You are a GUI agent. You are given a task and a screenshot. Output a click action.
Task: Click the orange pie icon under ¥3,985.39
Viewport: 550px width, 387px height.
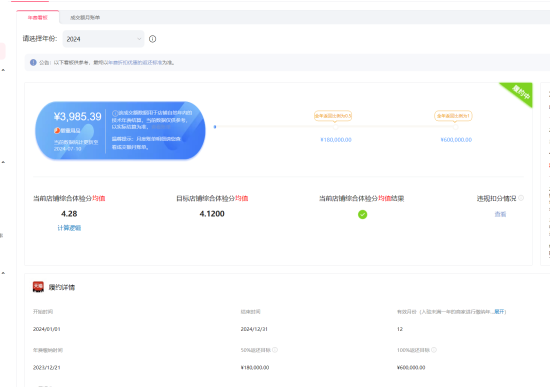coord(57,131)
